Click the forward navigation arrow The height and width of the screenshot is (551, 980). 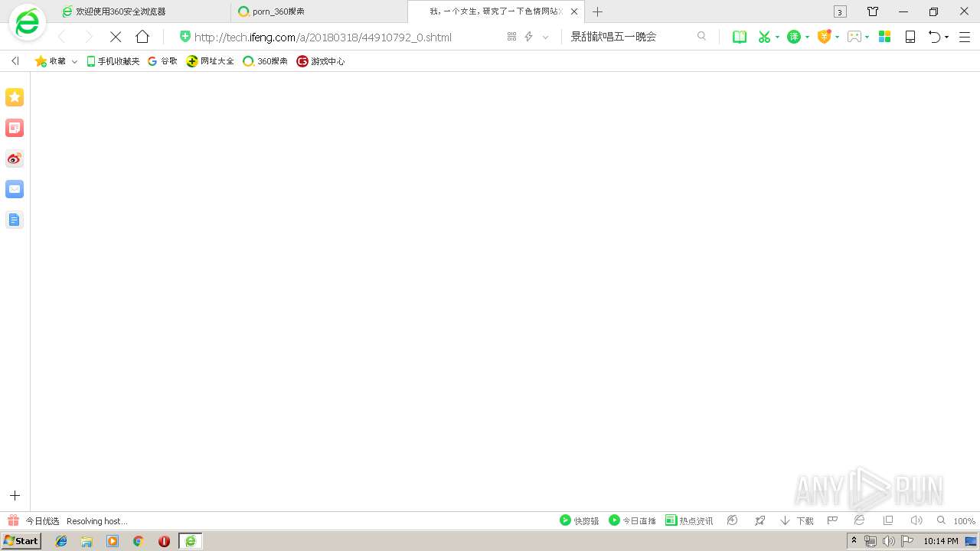[89, 37]
